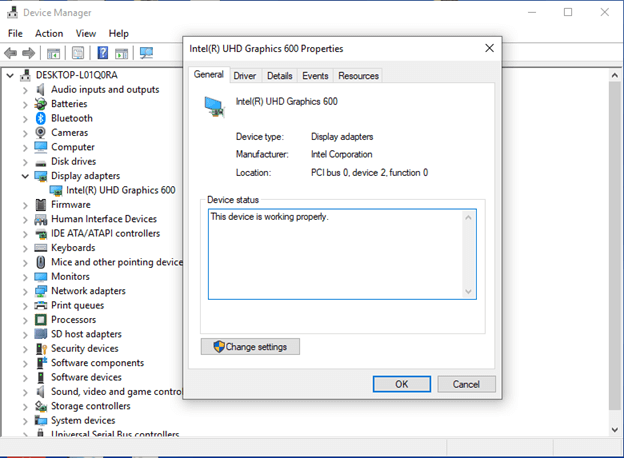Switch to the Details tab

pos(279,76)
